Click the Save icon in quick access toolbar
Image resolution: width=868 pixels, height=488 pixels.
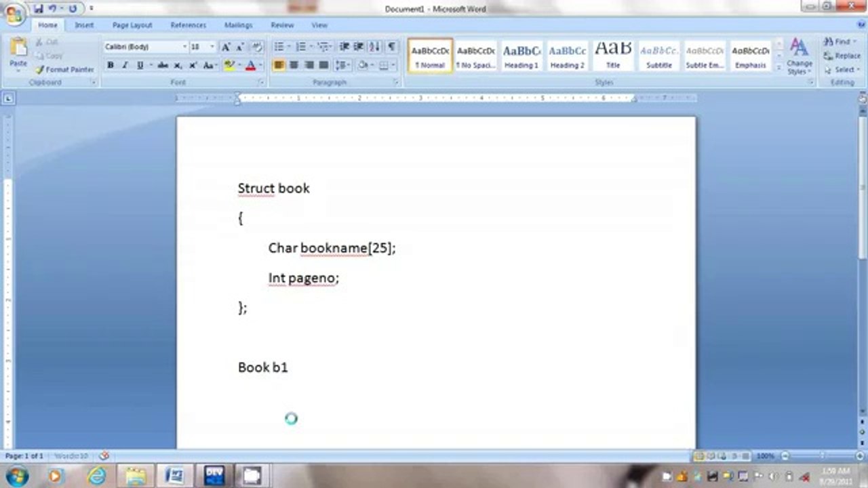[x=39, y=9]
